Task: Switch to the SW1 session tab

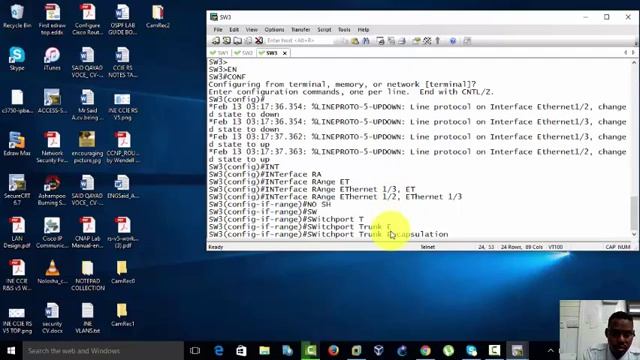Action: point(219,53)
